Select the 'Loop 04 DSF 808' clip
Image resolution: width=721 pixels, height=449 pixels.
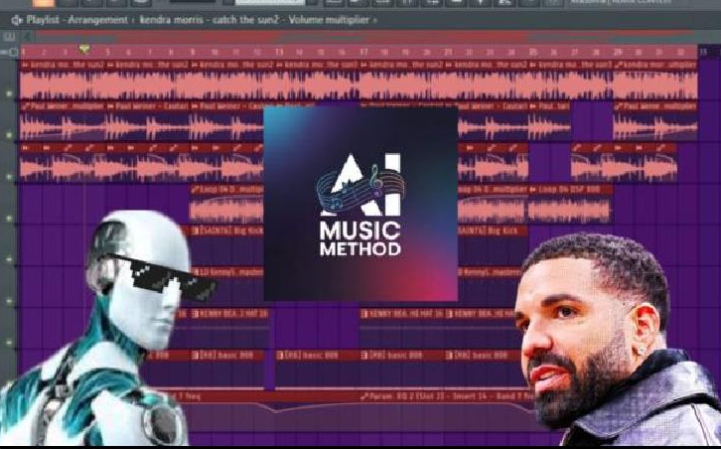[570, 205]
